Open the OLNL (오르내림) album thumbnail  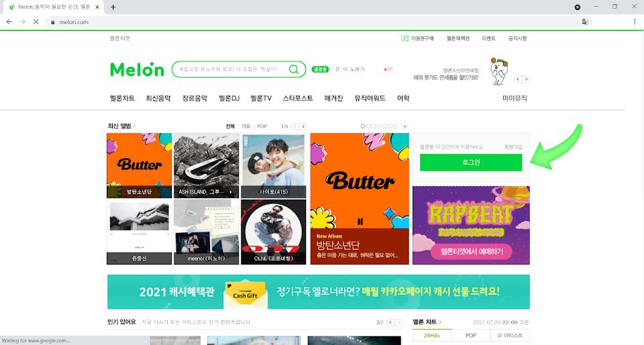(x=274, y=232)
